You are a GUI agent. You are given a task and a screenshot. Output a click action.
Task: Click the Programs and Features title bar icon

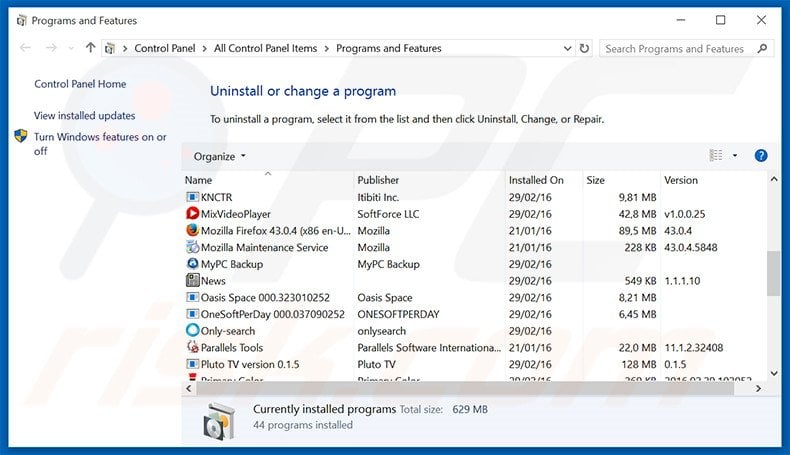tap(21, 21)
